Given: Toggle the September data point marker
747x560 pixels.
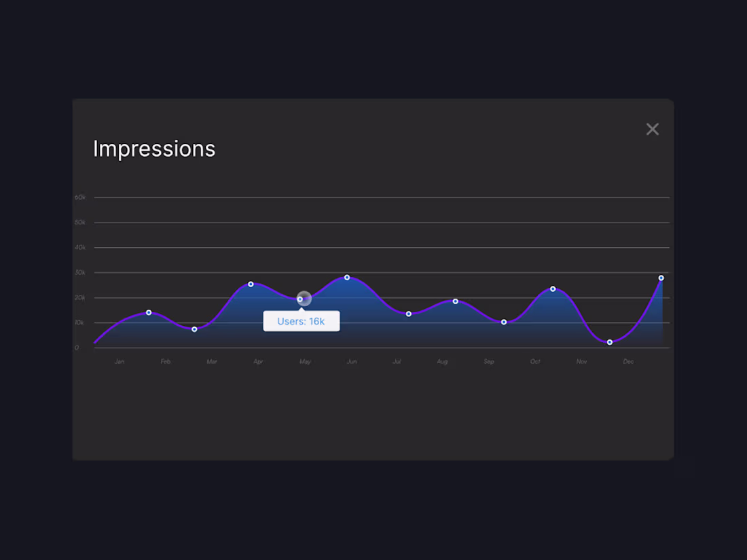Looking at the screenshot, I should coord(503,322).
